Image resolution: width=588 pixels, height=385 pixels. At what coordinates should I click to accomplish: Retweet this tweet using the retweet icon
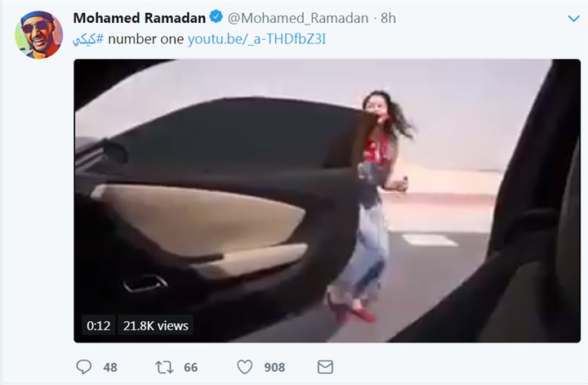click(165, 367)
